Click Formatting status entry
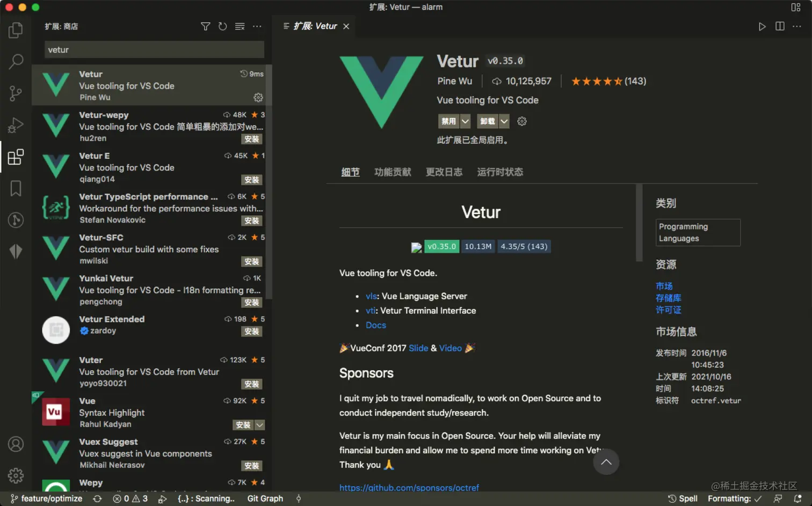 (735, 498)
